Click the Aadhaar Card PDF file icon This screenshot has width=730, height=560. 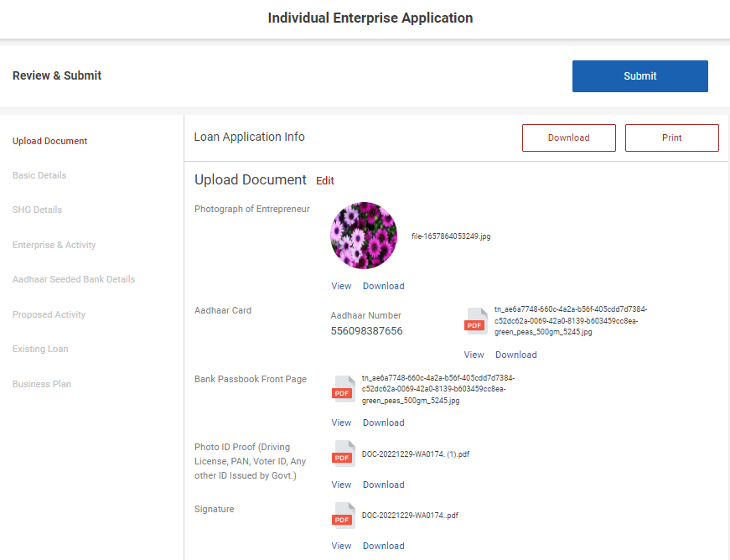pos(476,321)
